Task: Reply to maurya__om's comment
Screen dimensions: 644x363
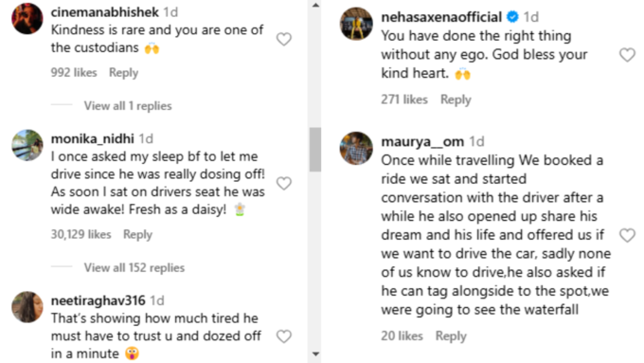Action: (x=451, y=336)
